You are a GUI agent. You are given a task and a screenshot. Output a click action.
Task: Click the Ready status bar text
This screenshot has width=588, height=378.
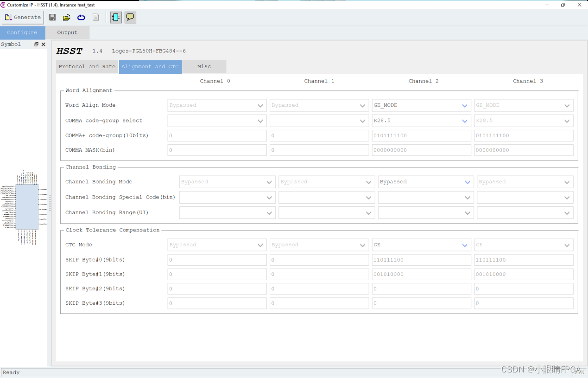11,372
